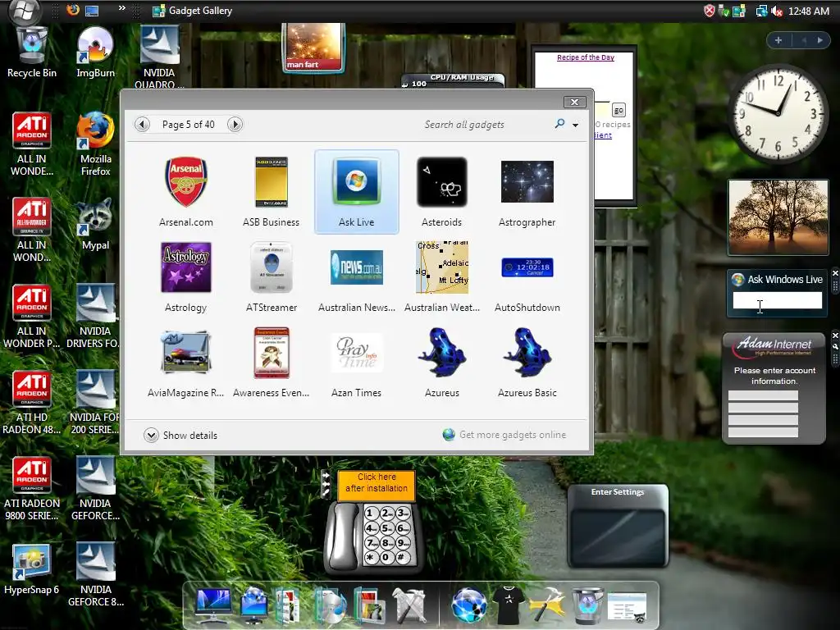
Task: Click the sidebar add gadget plus button
Action: 778,40
